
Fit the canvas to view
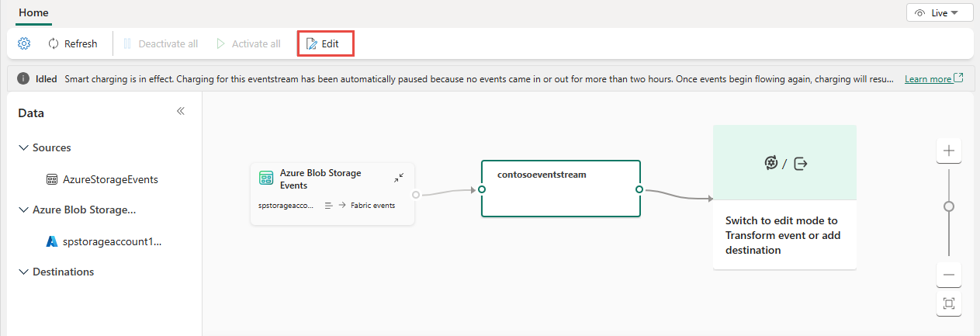point(949,303)
